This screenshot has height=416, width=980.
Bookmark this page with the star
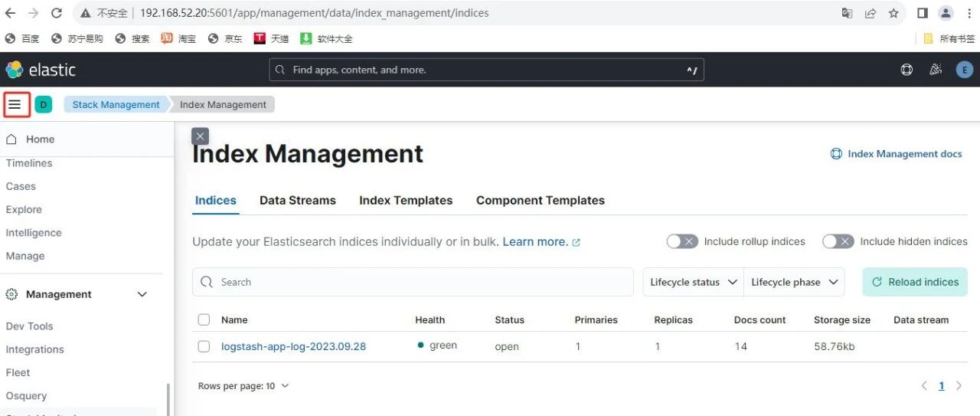click(x=893, y=13)
